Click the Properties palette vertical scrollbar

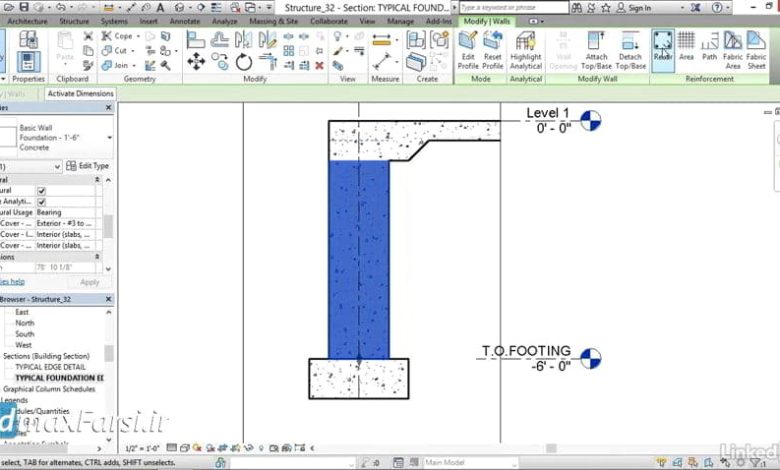[108, 227]
